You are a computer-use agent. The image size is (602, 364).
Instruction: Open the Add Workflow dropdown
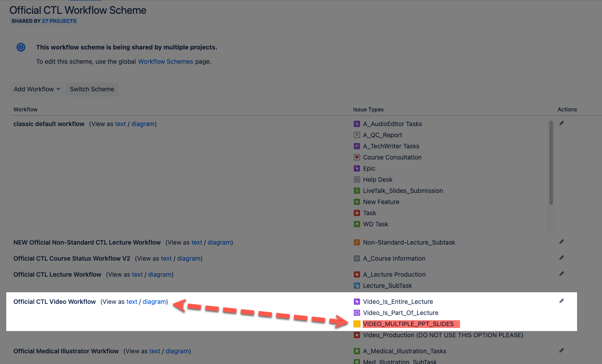point(37,89)
